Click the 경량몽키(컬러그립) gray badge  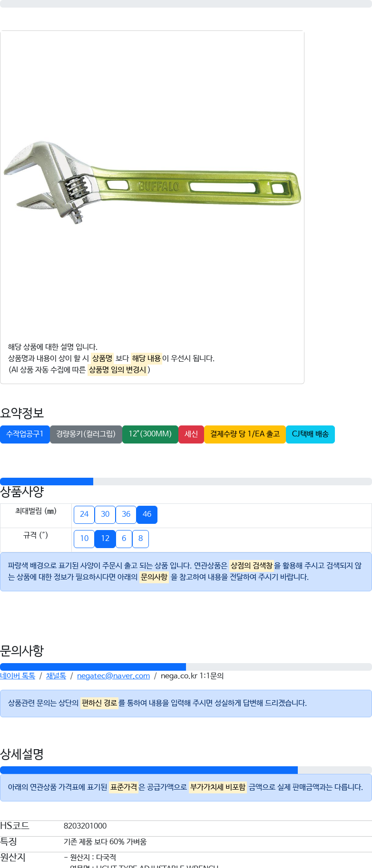tap(86, 434)
